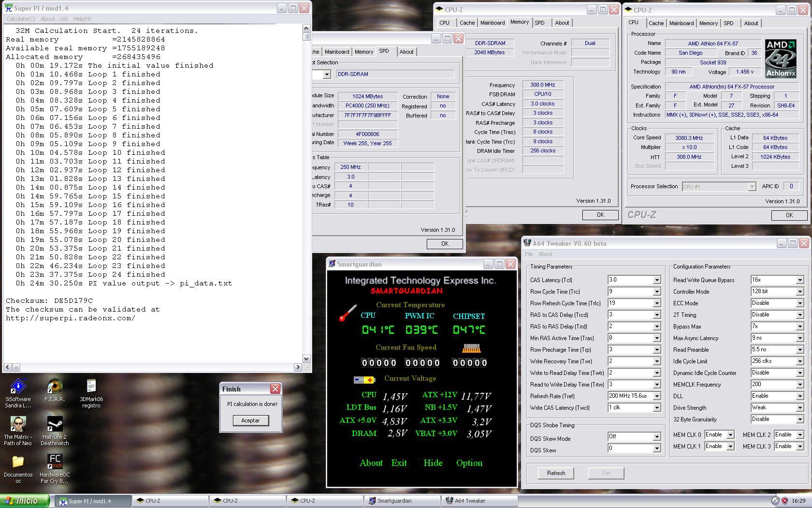Open the MEMCLK Frequency dropdown
This screenshot has width=812, height=508.
coord(799,385)
